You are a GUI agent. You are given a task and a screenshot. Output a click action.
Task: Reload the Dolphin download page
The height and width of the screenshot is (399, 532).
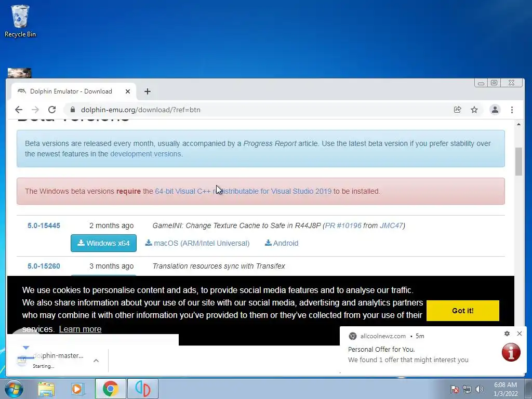click(52, 110)
